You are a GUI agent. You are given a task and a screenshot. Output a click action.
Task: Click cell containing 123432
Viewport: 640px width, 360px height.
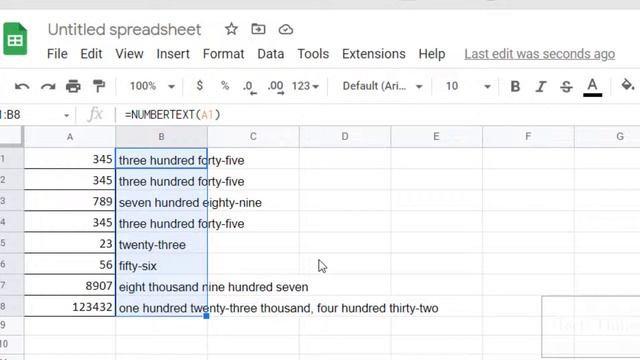tap(70, 307)
